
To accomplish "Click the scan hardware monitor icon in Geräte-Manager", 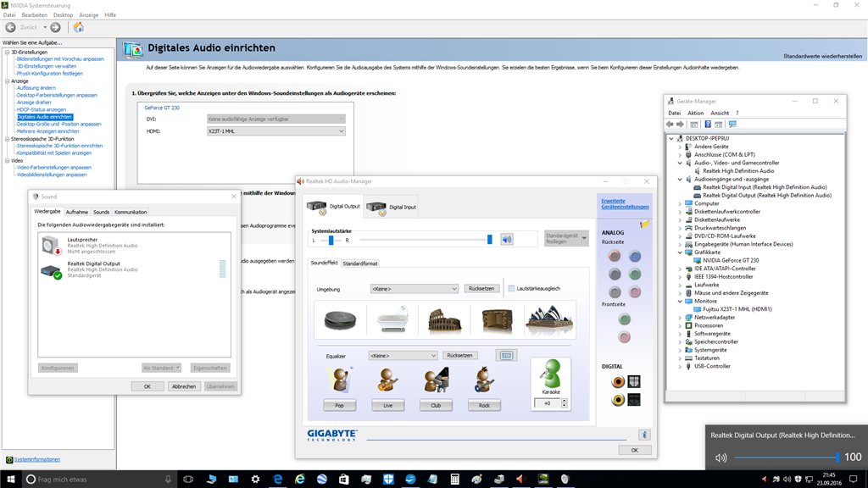I will tap(732, 125).
